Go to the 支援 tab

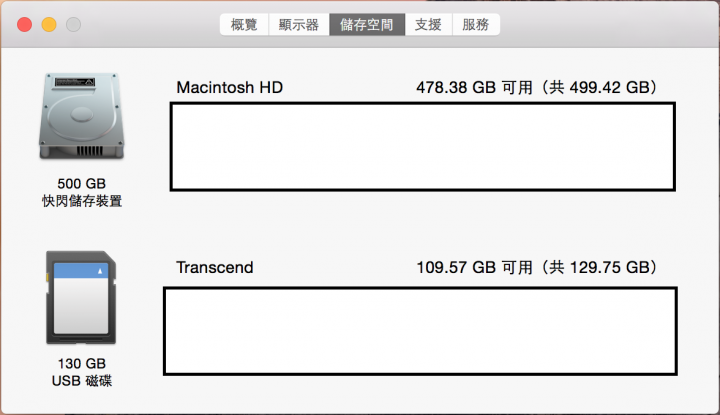pyautogui.click(x=428, y=24)
